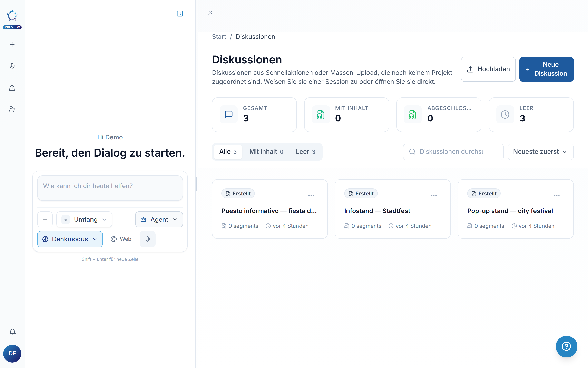Click 'vor 4 Stunden' on the Pop-up stand card

(x=533, y=226)
